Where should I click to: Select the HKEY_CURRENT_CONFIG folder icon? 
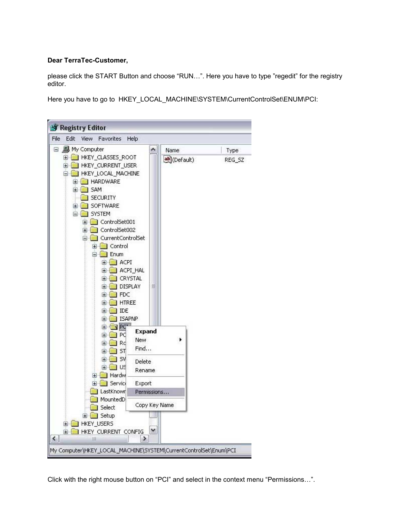[75, 432]
